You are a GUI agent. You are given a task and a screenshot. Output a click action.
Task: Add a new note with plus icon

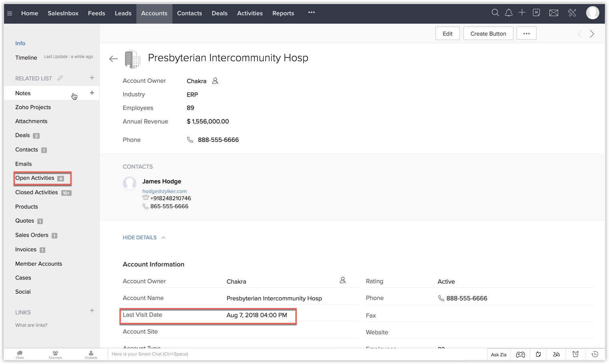coord(92,93)
